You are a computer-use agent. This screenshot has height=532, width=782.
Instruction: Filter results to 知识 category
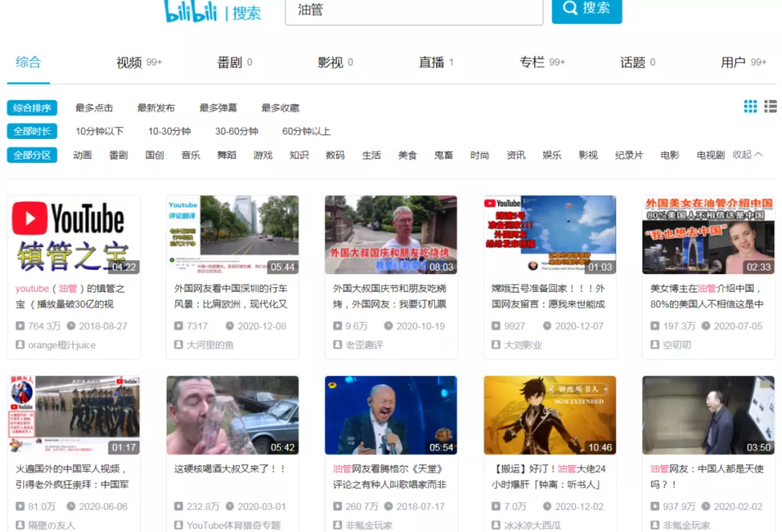click(299, 155)
